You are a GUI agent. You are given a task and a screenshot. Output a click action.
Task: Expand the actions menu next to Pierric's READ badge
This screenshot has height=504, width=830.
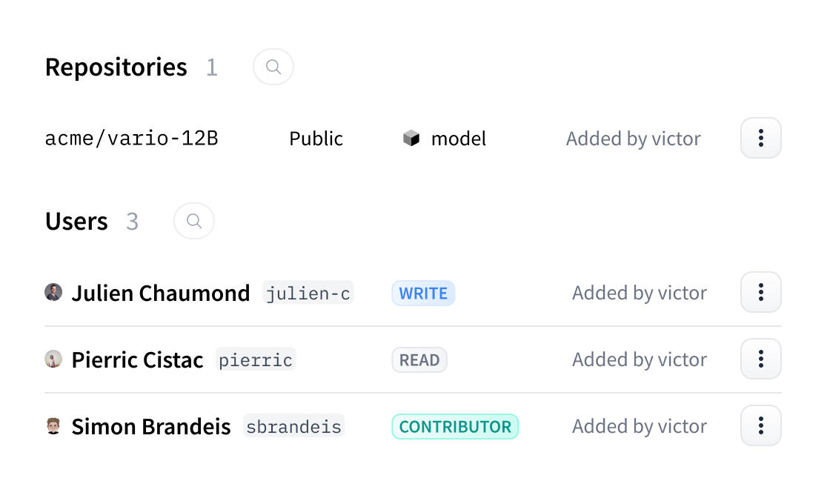pos(760,359)
